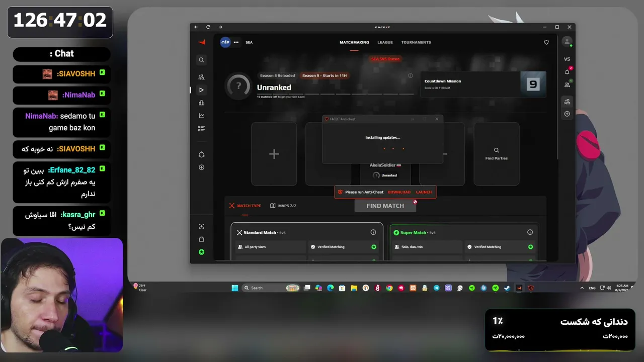Viewport: 644px width, 362px height.
Task: Open the friends icon with green badge
Action: (567, 84)
